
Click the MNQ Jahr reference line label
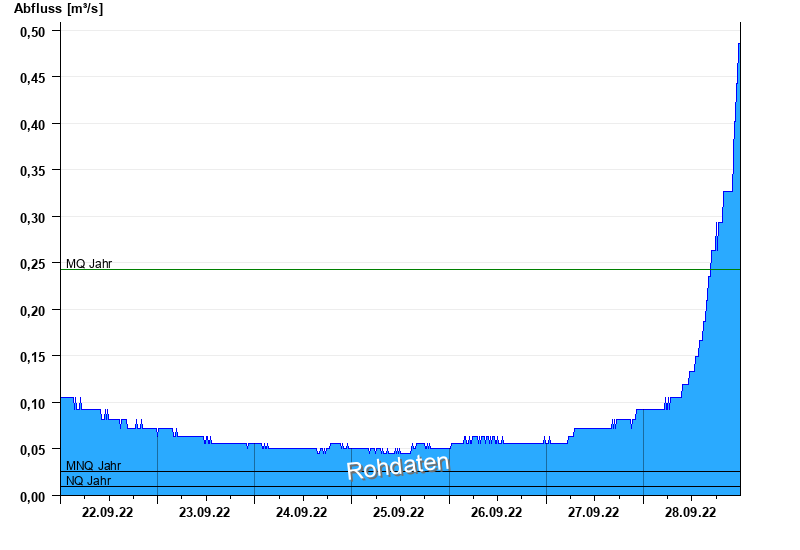(93, 466)
